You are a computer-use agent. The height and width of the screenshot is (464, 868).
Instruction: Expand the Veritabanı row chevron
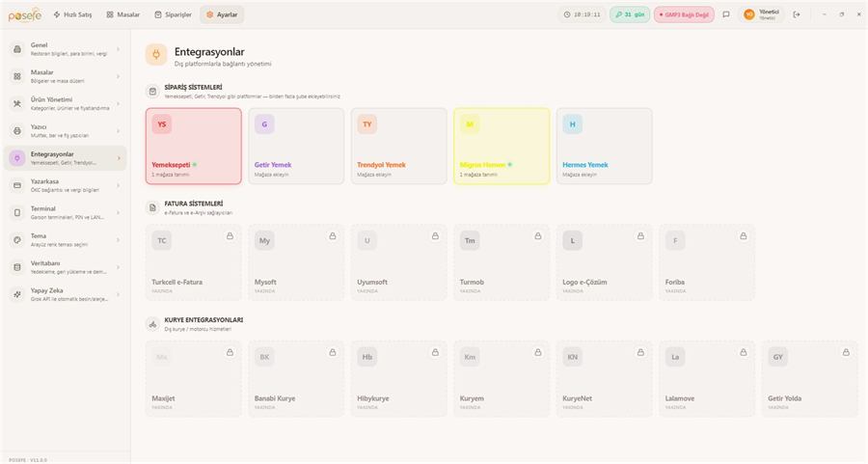[x=118, y=267]
